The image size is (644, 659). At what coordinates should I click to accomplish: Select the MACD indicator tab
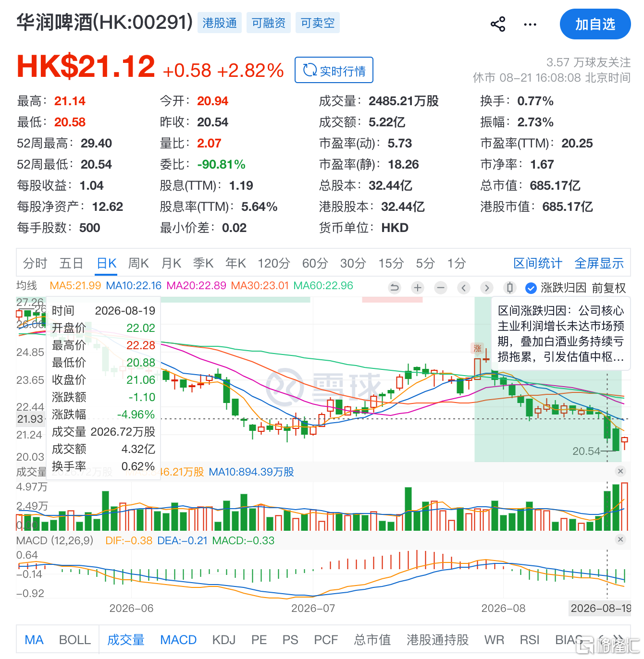178,640
